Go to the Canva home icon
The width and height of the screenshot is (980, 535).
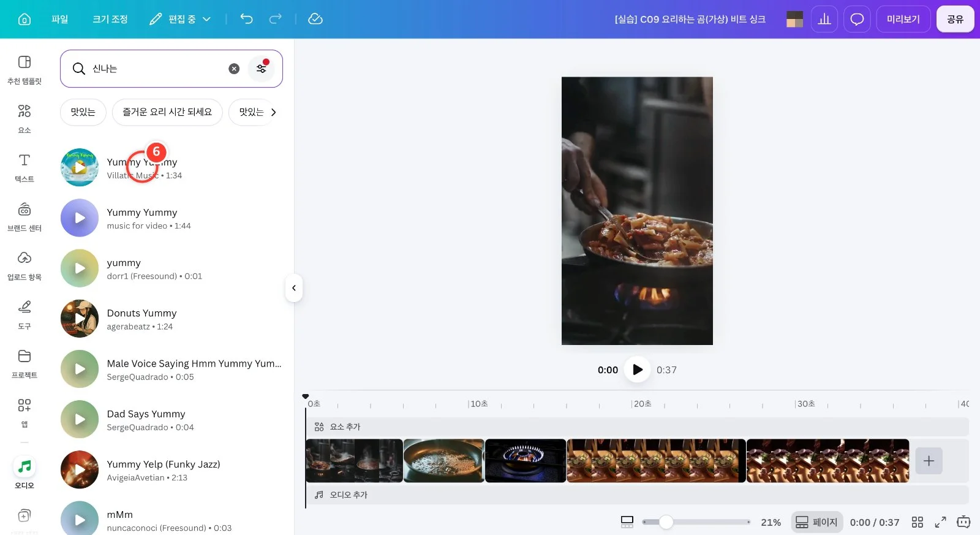(24, 20)
